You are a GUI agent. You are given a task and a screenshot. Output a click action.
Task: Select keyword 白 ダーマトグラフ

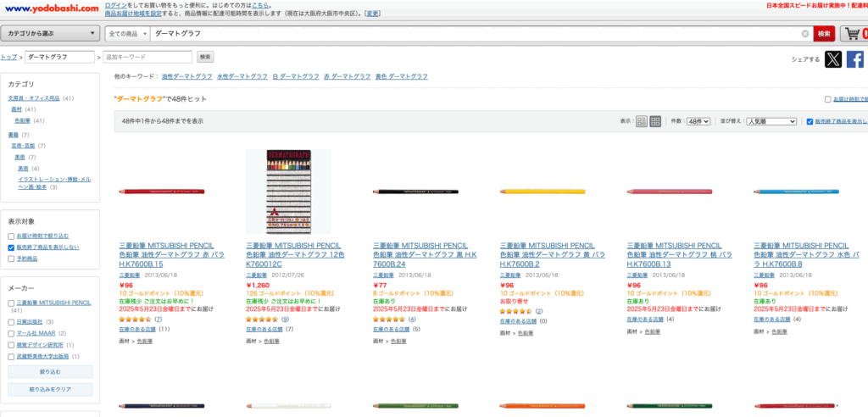[x=296, y=76]
